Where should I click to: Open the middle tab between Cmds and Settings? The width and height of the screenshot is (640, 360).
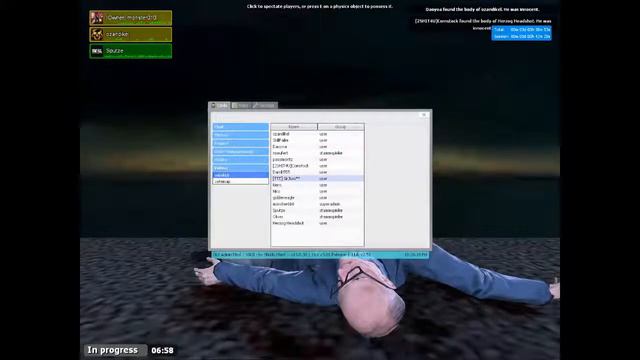pos(241,105)
